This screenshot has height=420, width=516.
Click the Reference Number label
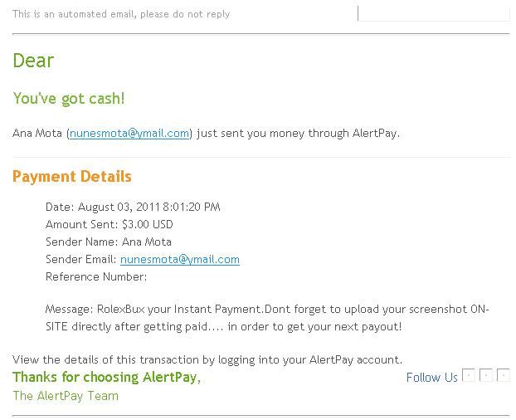click(96, 277)
